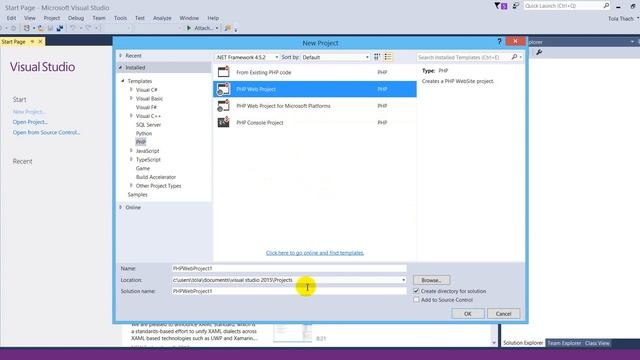Open the Tools menu

pos(120,18)
